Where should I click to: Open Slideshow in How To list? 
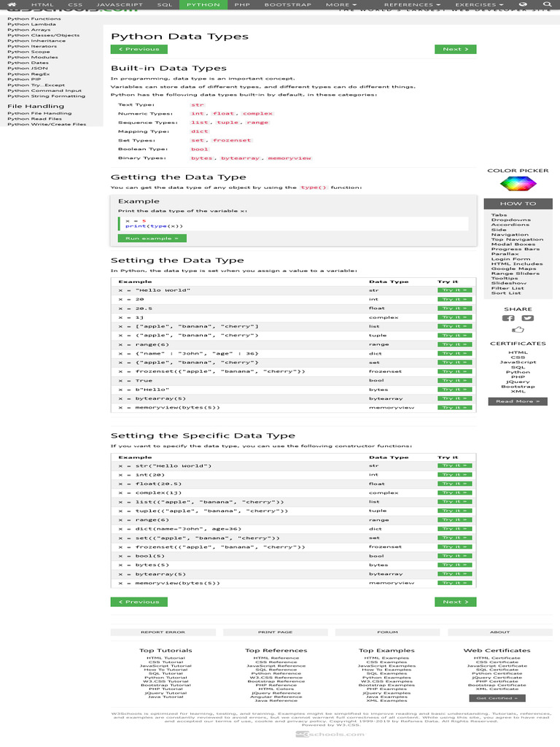coord(509,283)
